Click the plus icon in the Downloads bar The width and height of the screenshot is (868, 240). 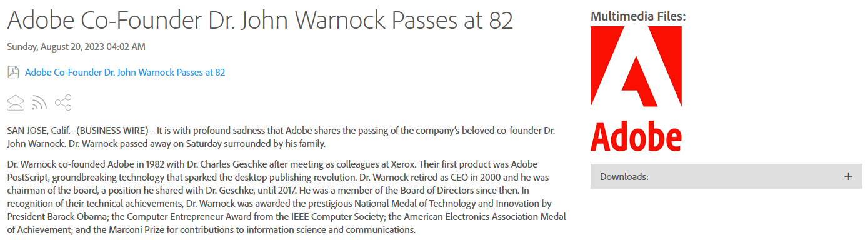click(x=848, y=176)
